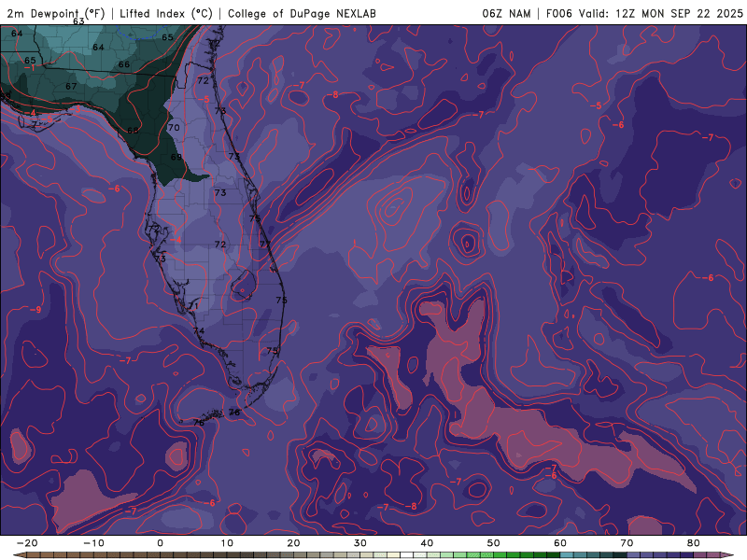Click the '74' dewpoint value in southwest Florida
Viewport: 747px width, 560px height.
(x=199, y=331)
